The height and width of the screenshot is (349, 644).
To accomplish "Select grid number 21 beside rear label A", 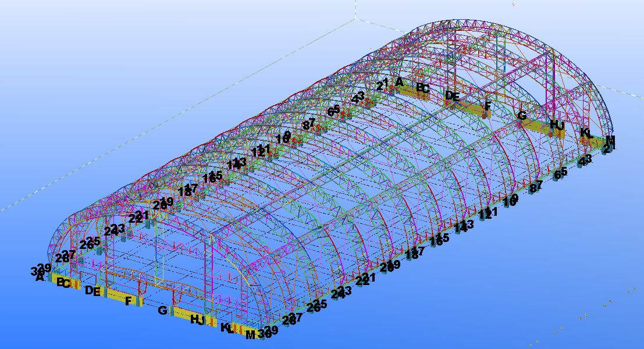I will pyautogui.click(x=382, y=86).
